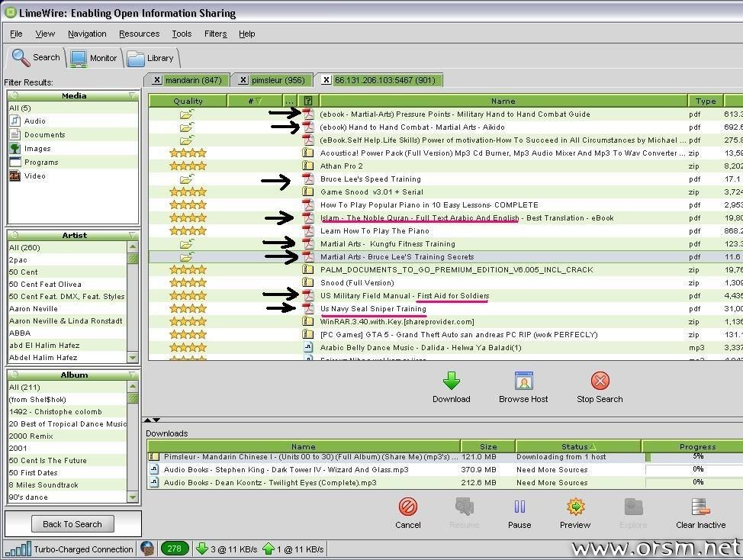Select 2000 Remix in the Album list
This screenshot has width=743, height=560.
(31, 436)
